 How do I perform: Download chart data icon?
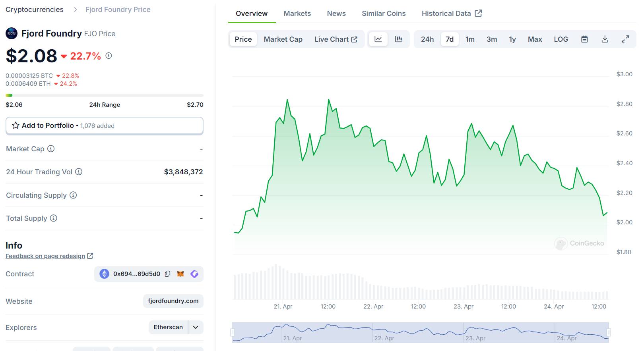point(605,39)
